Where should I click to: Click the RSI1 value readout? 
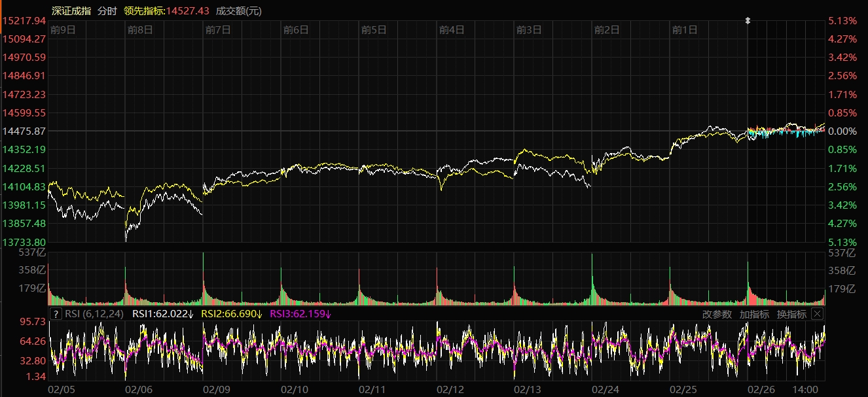163,314
